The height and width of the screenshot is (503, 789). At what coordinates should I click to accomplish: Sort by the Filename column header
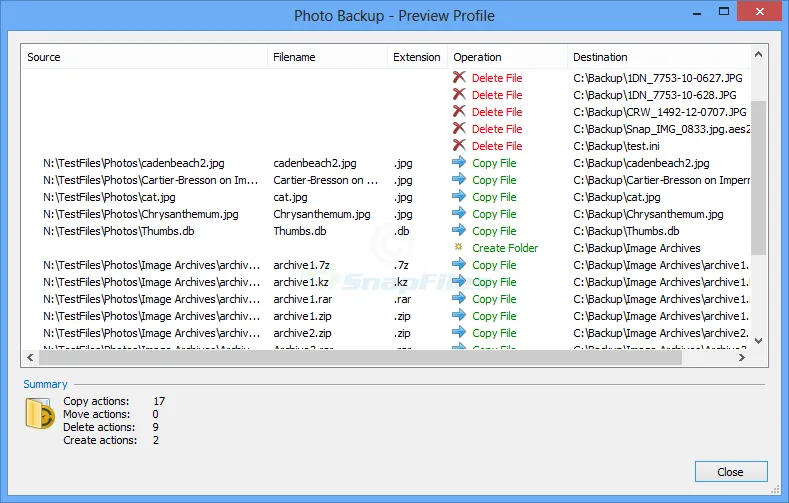pos(327,57)
